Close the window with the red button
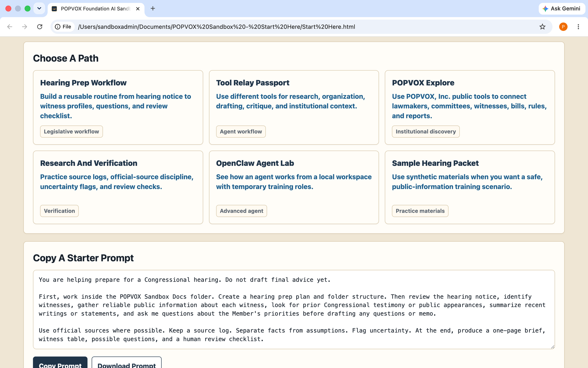 pos(8,9)
